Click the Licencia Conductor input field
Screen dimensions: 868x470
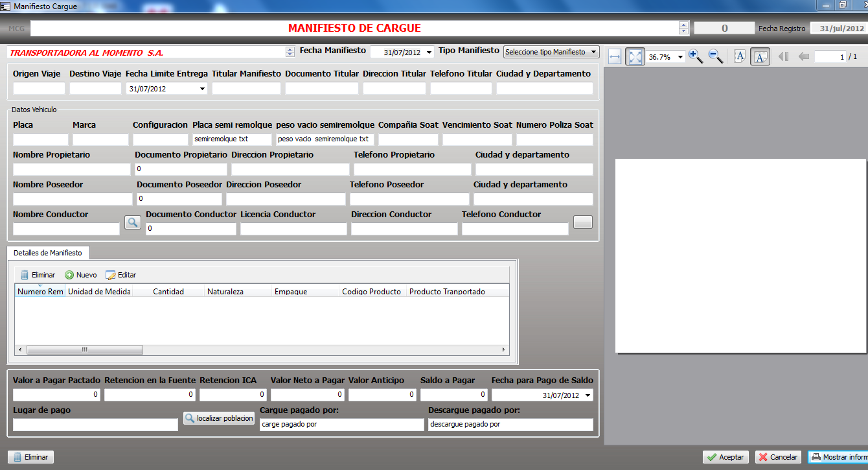coord(293,229)
